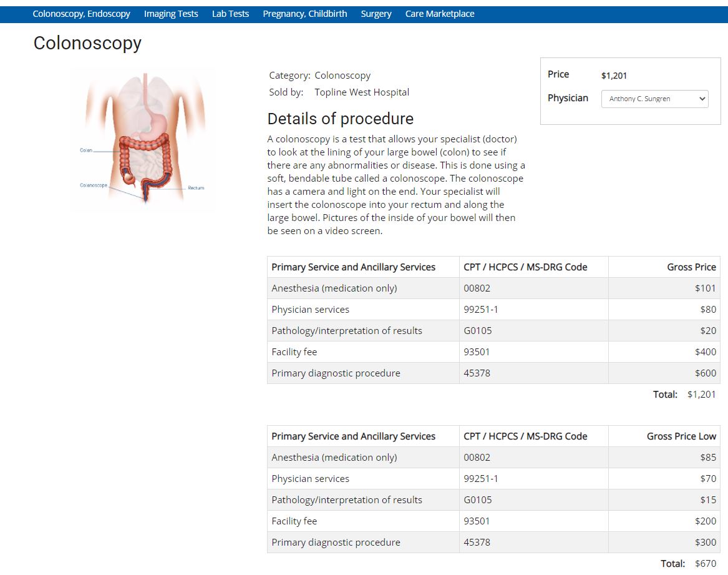
Task: Open the Surgery navigation item
Action: pyautogui.click(x=376, y=14)
